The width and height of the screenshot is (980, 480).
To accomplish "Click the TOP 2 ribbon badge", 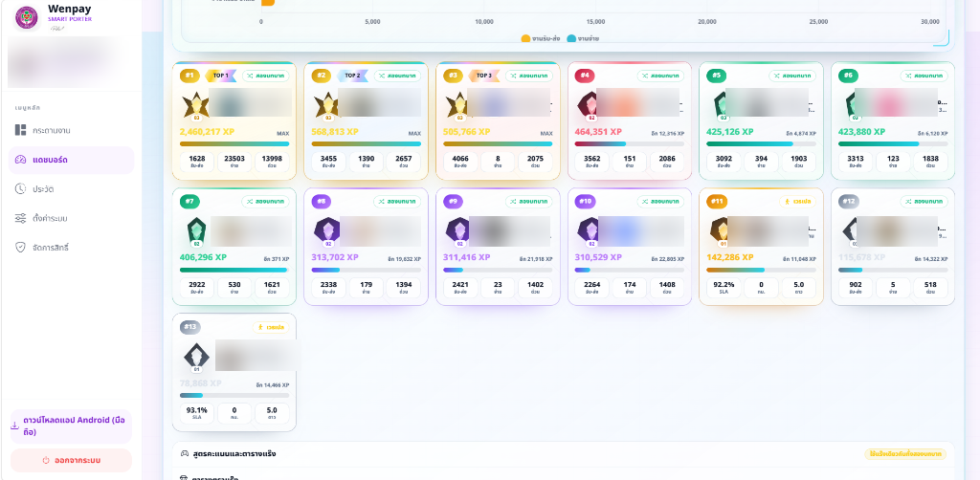I will (x=353, y=76).
